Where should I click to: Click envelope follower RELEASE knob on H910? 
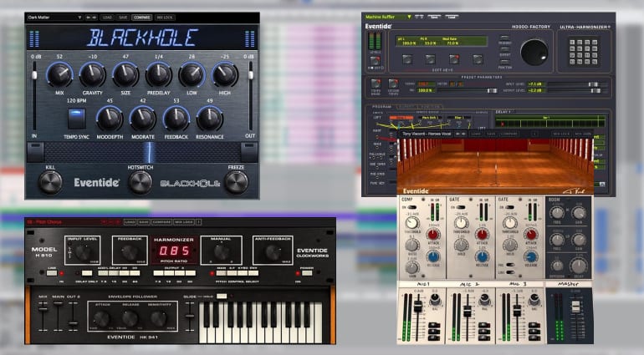click(x=130, y=318)
